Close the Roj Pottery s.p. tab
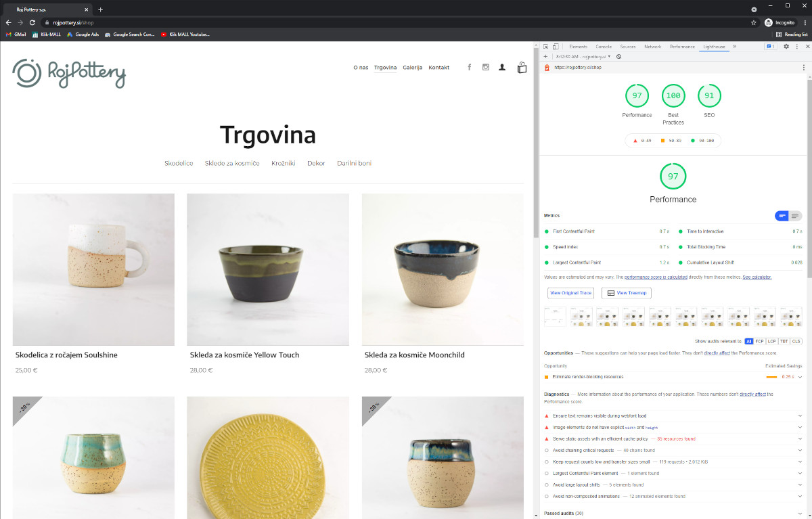The height and width of the screenshot is (519, 812). [x=88, y=9]
